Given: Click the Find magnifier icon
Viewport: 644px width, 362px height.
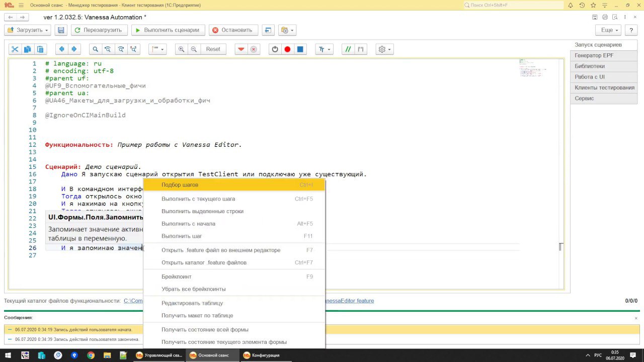Looking at the screenshot, I should pyautogui.click(x=95, y=49).
